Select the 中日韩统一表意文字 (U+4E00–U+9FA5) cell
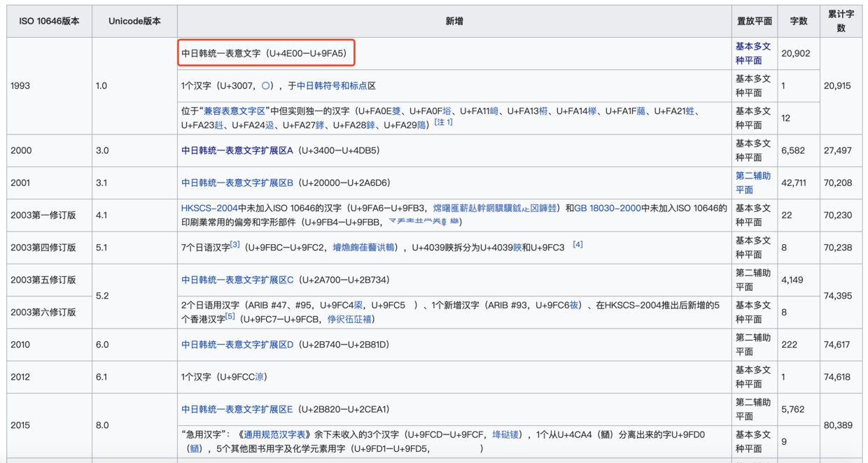Screen dimensions: 868x463 point(454,53)
